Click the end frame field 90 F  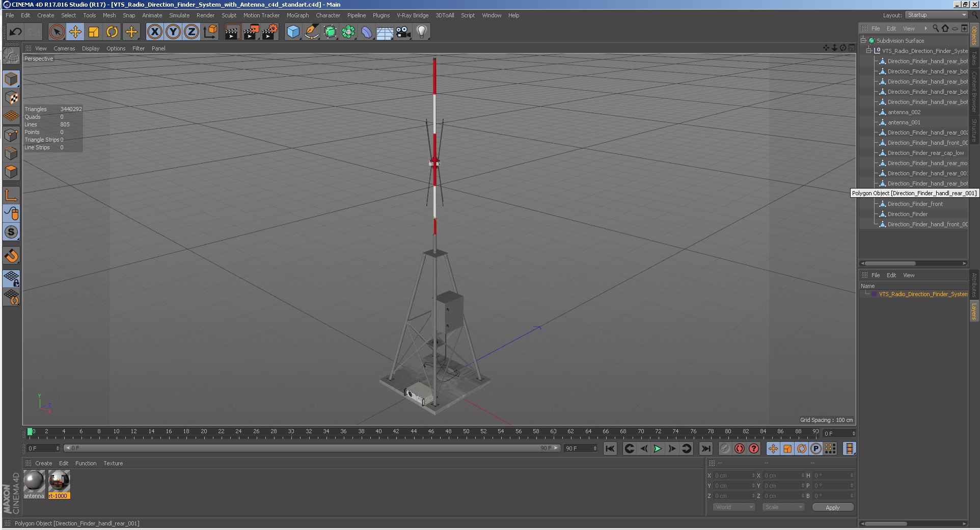581,448
